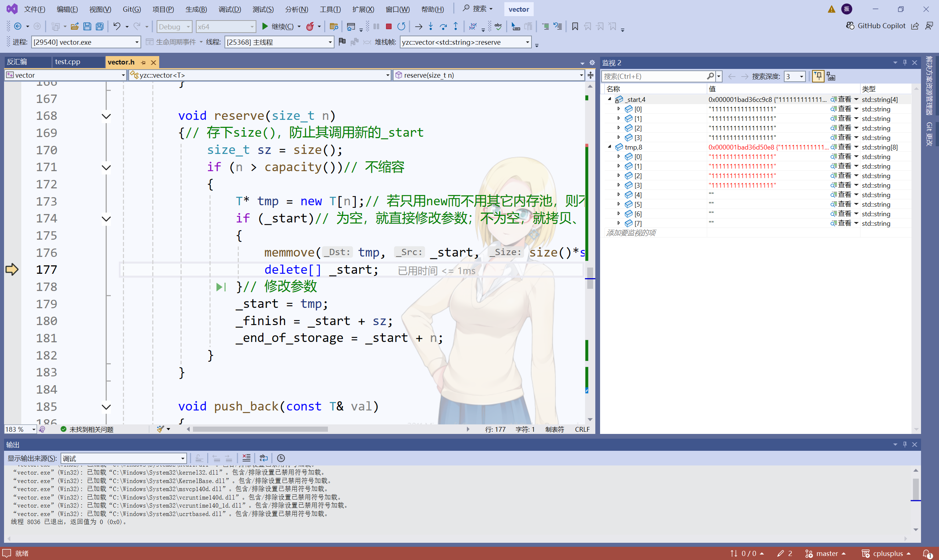Click the Step Into arrow icon
Screen dimensions: 939x560
(431, 26)
